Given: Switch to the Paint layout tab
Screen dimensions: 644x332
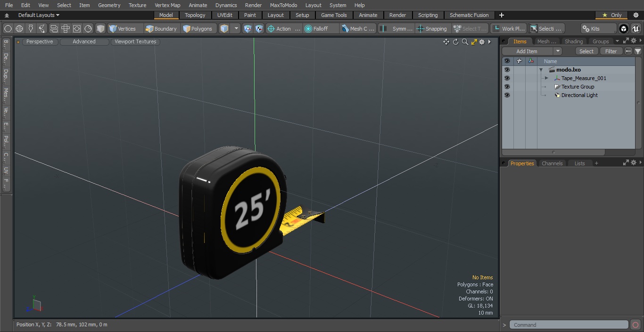Looking at the screenshot, I should pyautogui.click(x=250, y=15).
